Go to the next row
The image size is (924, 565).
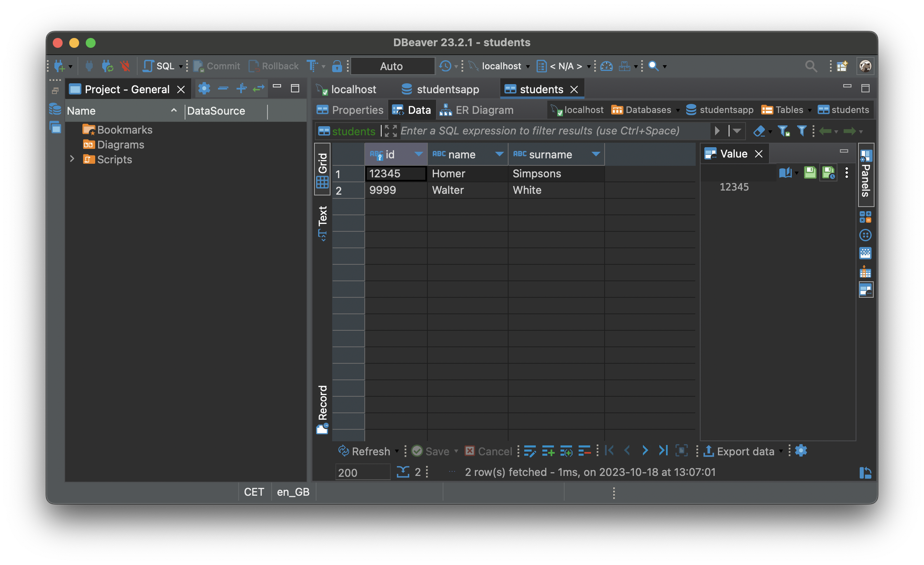point(645,451)
